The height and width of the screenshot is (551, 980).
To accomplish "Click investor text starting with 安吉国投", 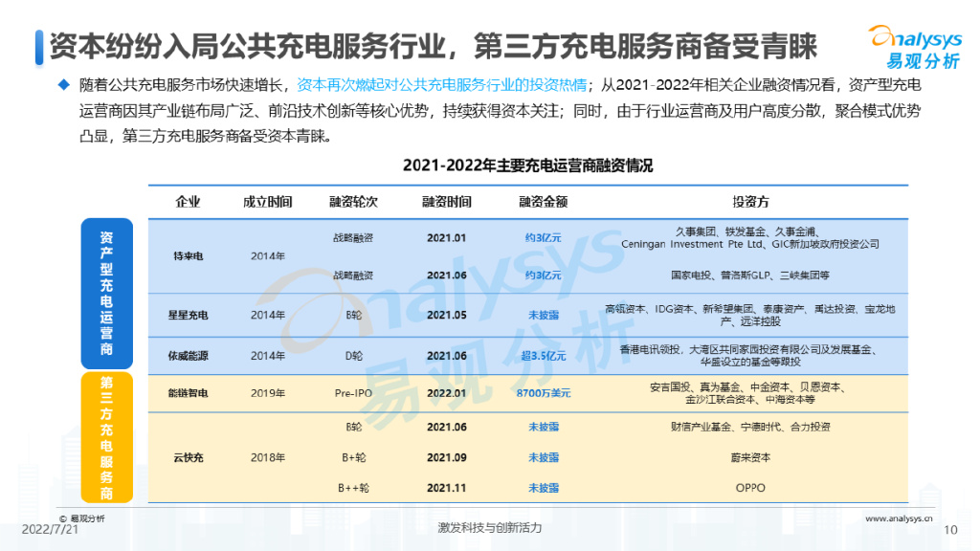I will 750,393.
